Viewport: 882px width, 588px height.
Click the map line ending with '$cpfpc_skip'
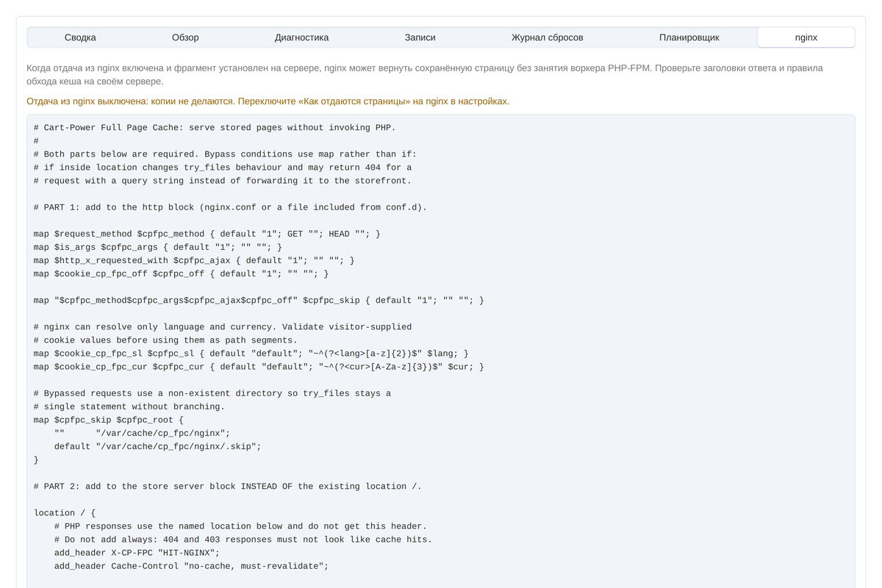click(x=259, y=300)
